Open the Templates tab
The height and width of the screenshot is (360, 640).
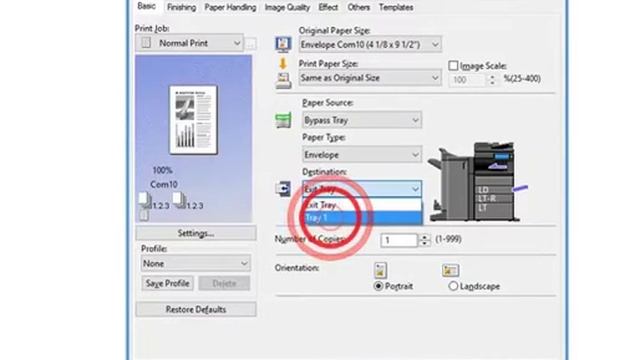coord(396,7)
